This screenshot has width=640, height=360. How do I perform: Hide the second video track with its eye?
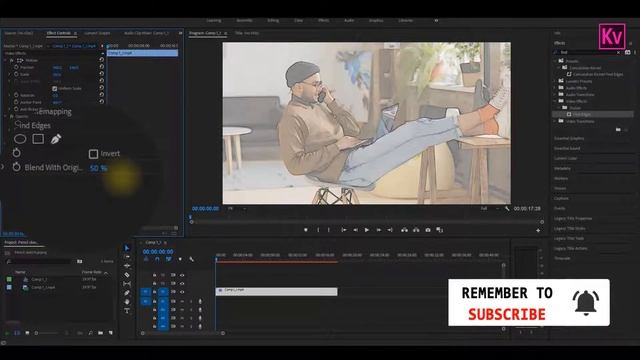(x=182, y=283)
